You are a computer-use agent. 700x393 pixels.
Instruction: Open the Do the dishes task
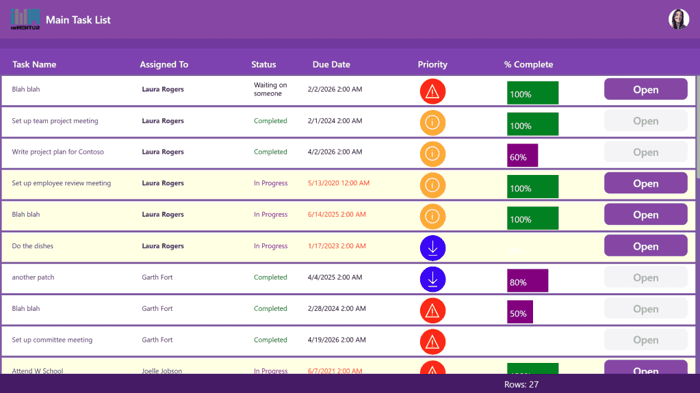point(646,246)
